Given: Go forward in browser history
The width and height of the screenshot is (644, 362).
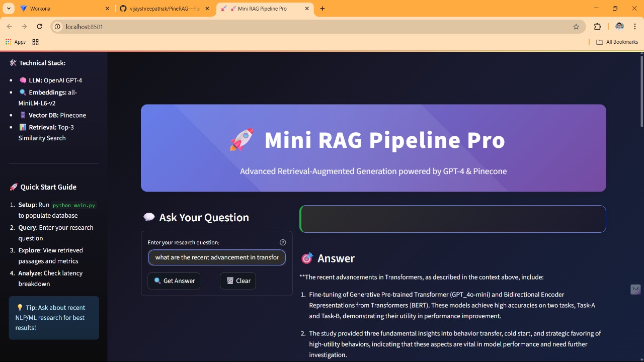Looking at the screenshot, I should point(24,27).
